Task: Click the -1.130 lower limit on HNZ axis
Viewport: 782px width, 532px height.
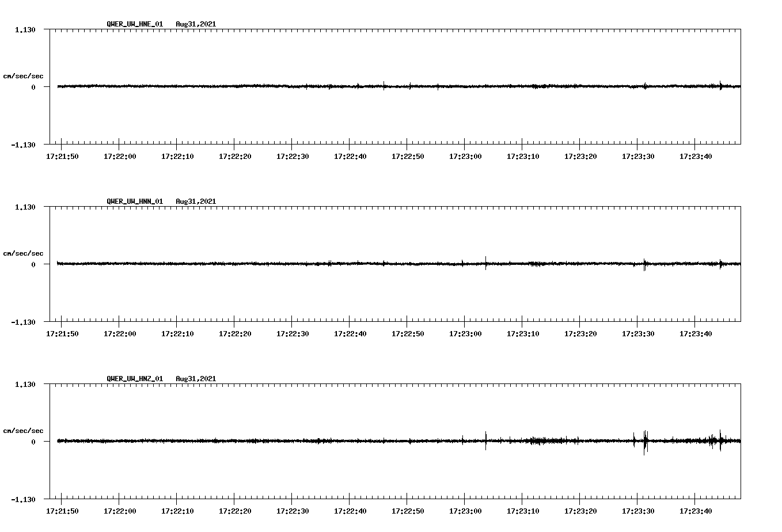Action: (24, 499)
